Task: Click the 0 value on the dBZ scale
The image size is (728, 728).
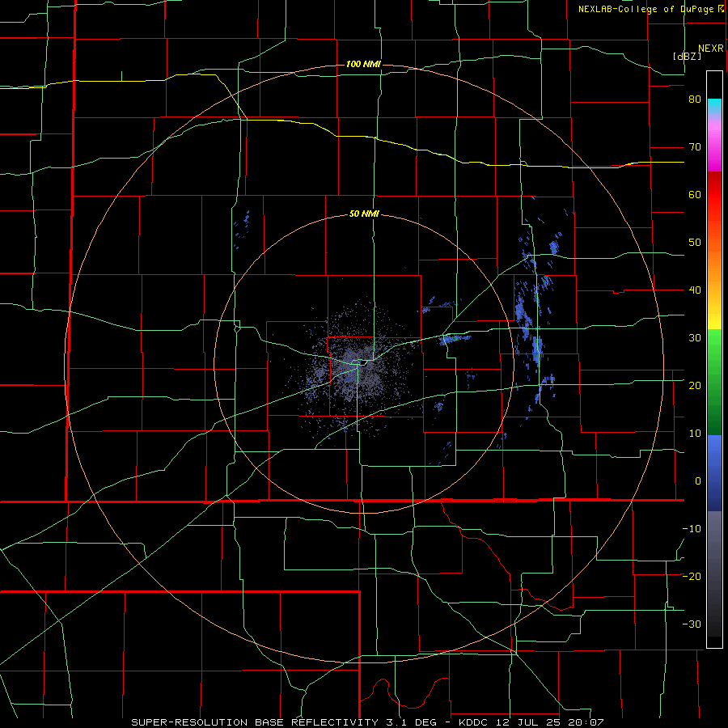Action: click(x=698, y=481)
